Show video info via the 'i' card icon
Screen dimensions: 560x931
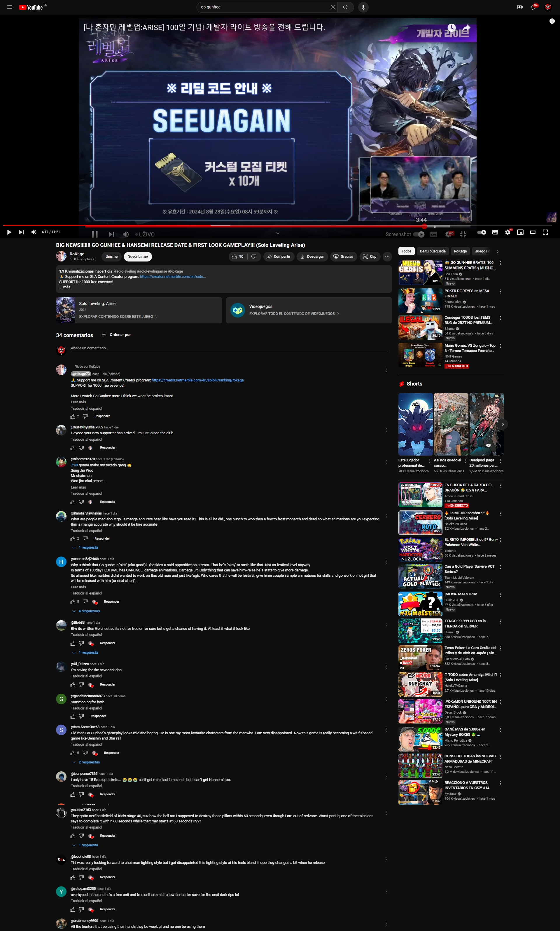(552, 21)
